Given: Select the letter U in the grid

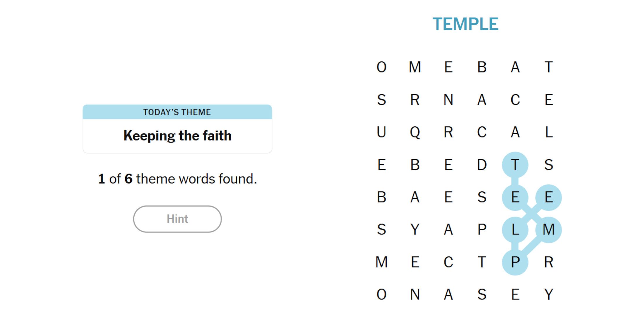Looking at the screenshot, I should point(381,132).
